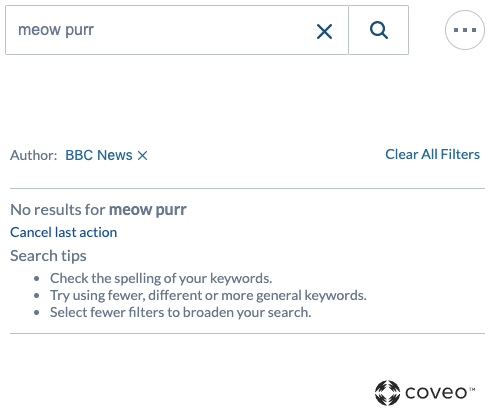The height and width of the screenshot is (414, 490).
Task: Select the "Select fewer filters" search tip
Action: pos(180,312)
